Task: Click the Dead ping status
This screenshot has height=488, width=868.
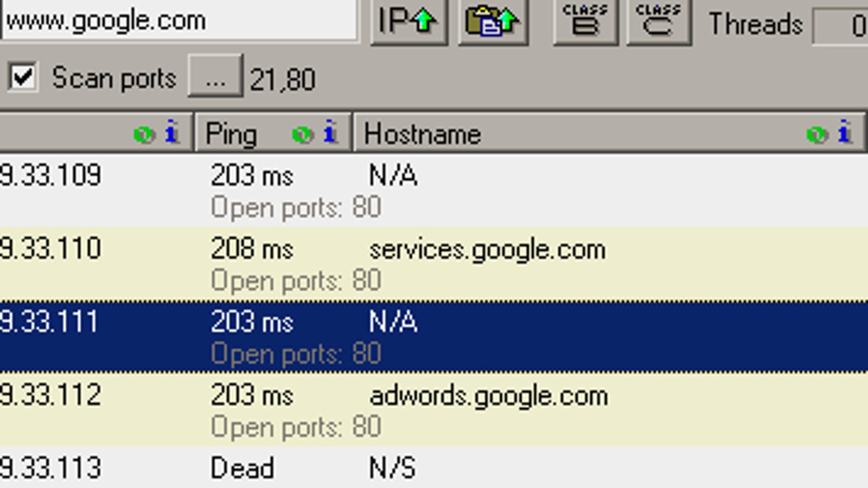Action: point(242,468)
